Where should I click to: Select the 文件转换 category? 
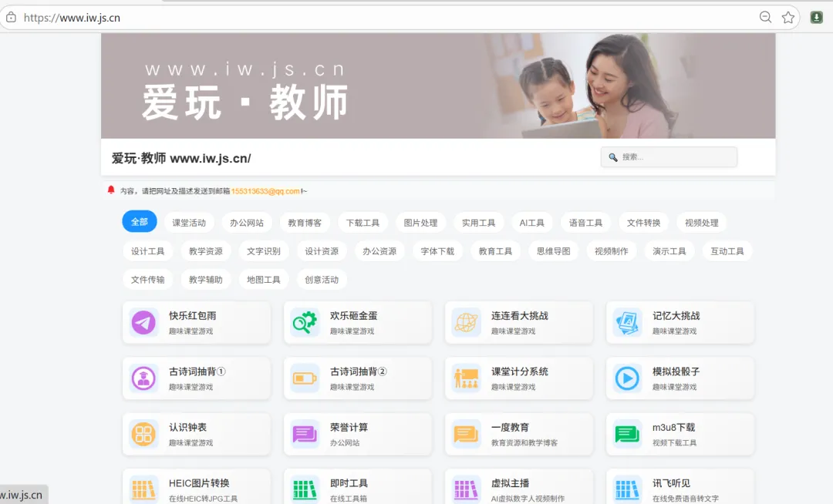(x=643, y=223)
